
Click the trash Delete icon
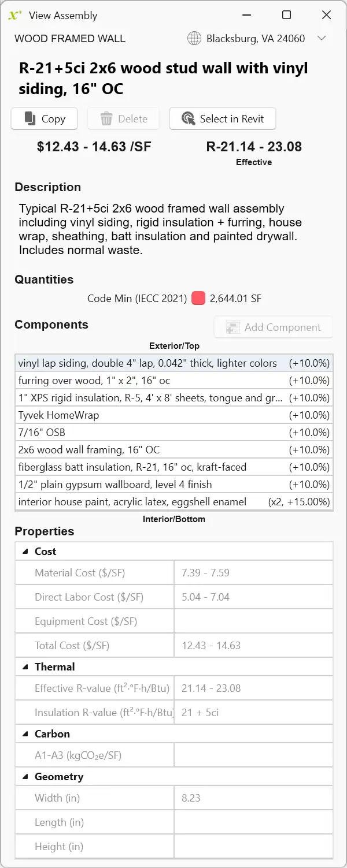(106, 119)
